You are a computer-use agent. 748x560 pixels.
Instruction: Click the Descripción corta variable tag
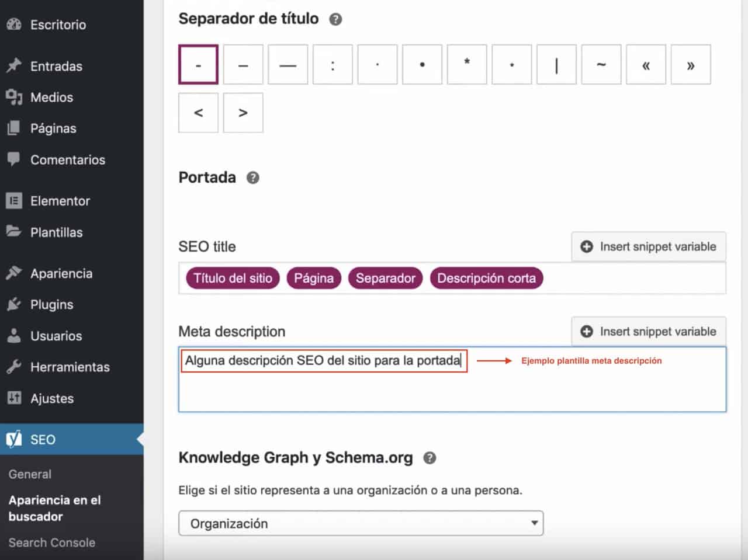click(486, 278)
